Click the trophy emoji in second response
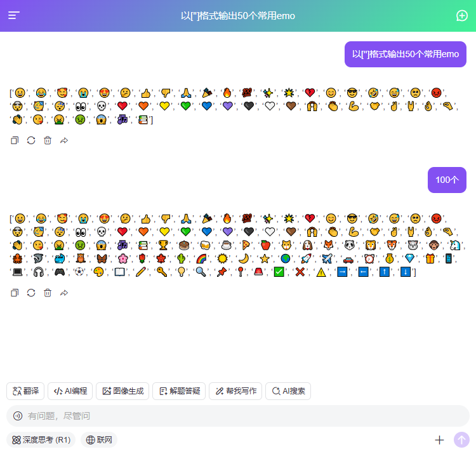The image size is (476, 454). [163, 244]
